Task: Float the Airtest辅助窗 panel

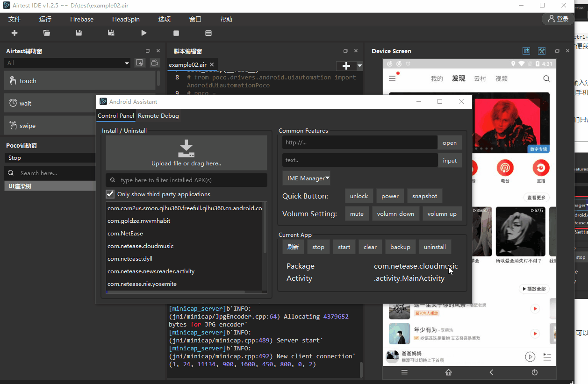Action: click(x=148, y=51)
